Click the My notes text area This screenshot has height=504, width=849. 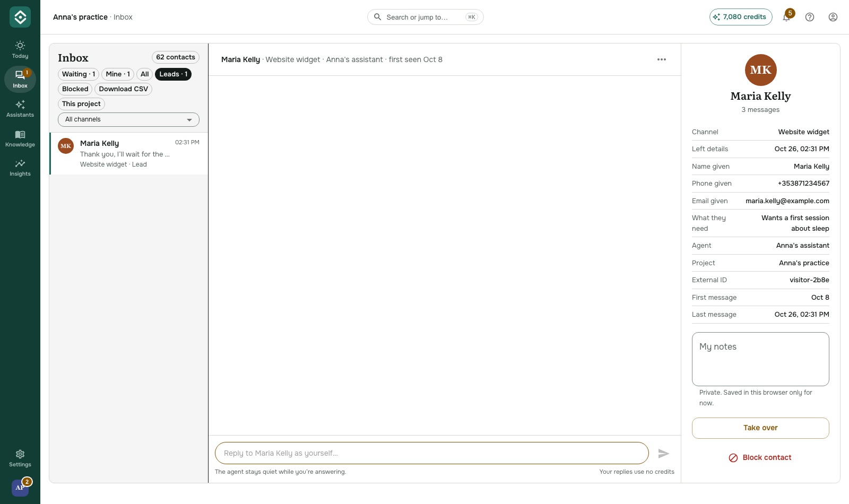click(760, 359)
